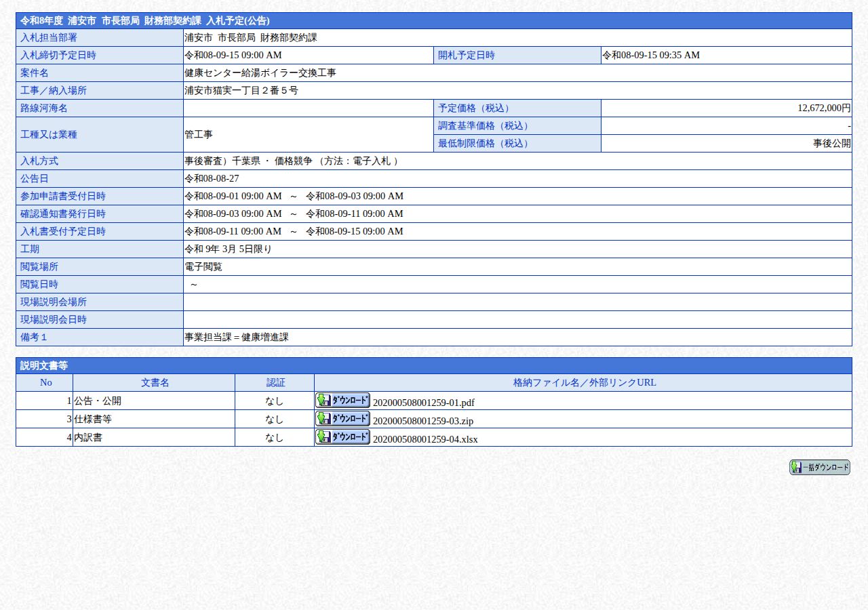The width and height of the screenshot is (868, 610).
Task: Click the filename 202000508001259-03.zip
Action: click(x=423, y=421)
